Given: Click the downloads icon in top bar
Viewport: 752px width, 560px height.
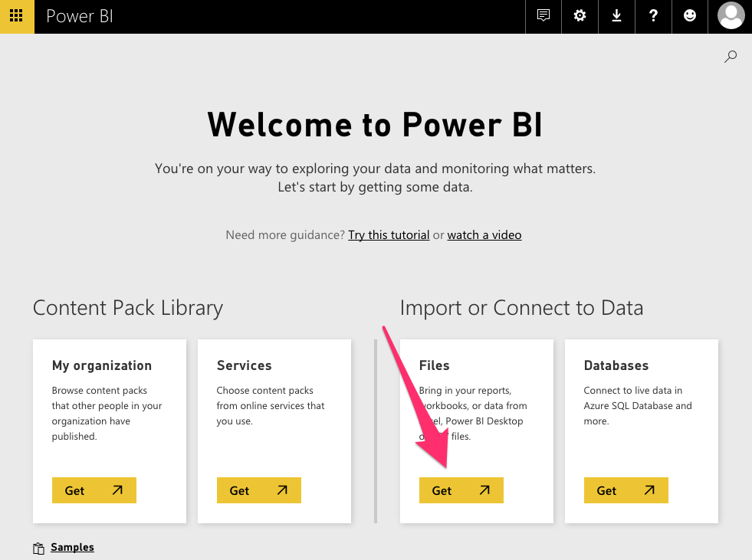Looking at the screenshot, I should pos(616,16).
